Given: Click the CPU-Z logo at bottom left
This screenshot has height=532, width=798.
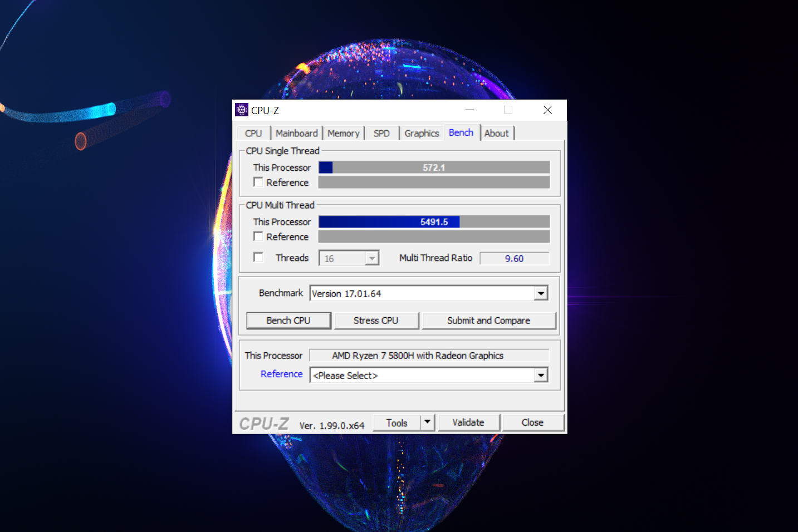Looking at the screenshot, I should [x=264, y=424].
